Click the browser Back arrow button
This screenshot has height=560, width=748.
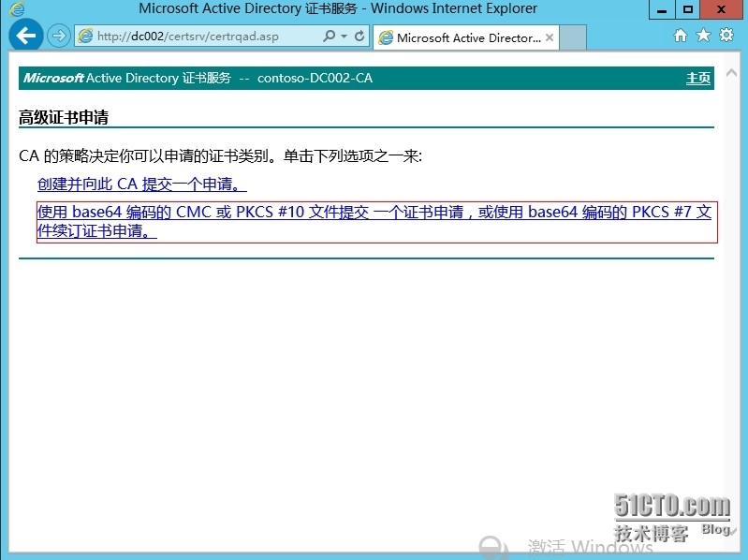click(26, 35)
